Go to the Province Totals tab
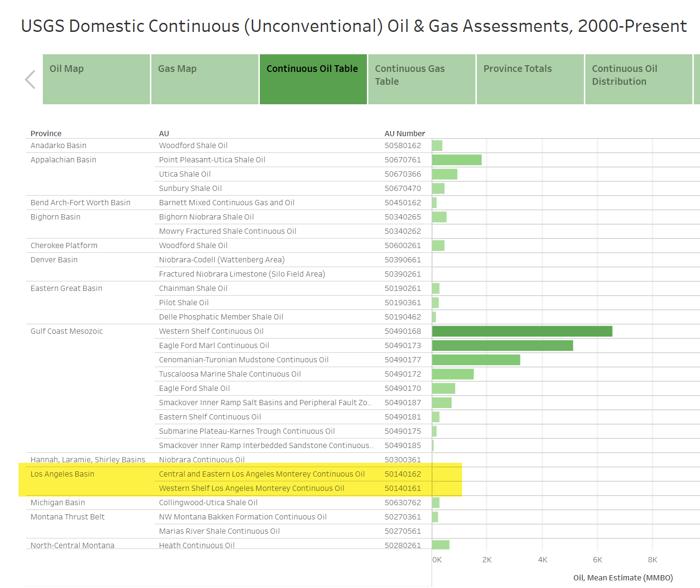 pyautogui.click(x=530, y=79)
